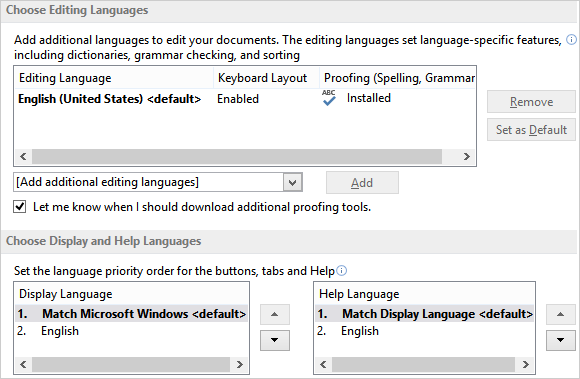Move display language up with arrow button
The image size is (580, 379).
pyautogui.click(x=274, y=314)
